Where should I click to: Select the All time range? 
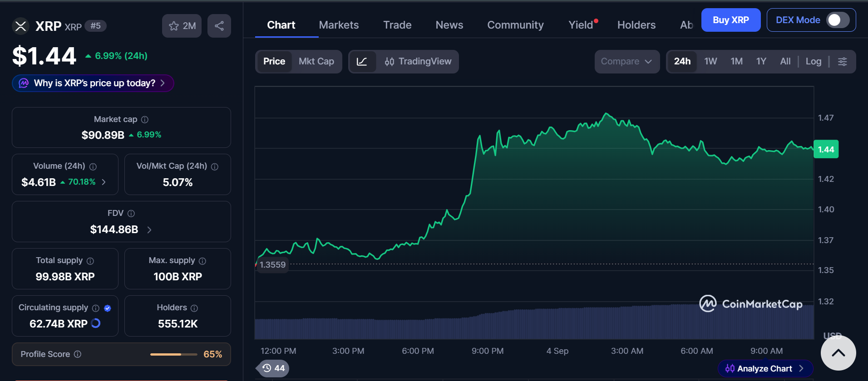[x=785, y=62]
